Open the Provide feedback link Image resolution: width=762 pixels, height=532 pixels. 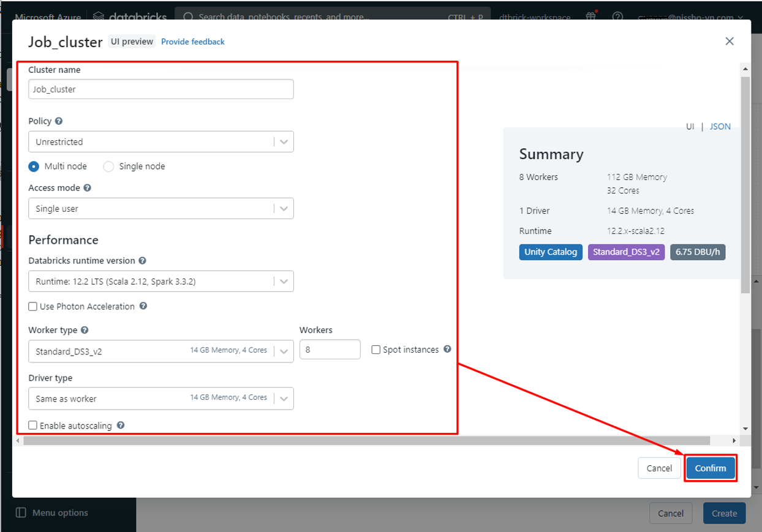[193, 42]
